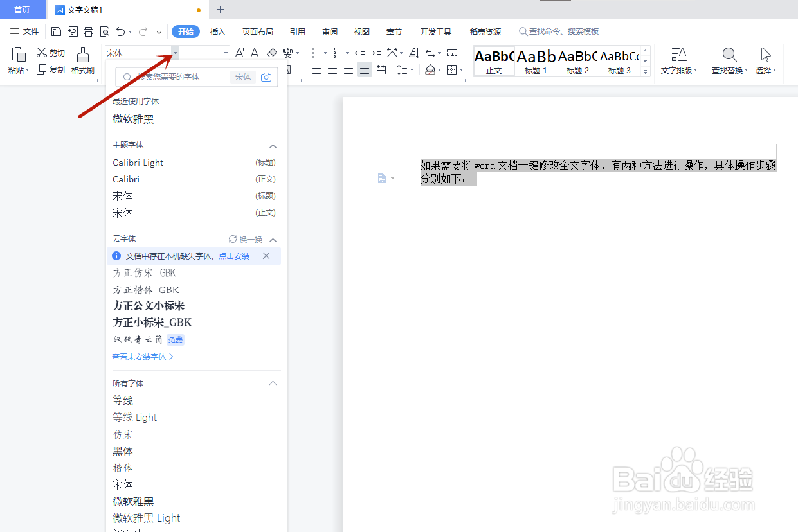Image resolution: width=798 pixels, height=532 pixels.
Task: Click the Save document icon
Action: pyautogui.click(x=56, y=31)
